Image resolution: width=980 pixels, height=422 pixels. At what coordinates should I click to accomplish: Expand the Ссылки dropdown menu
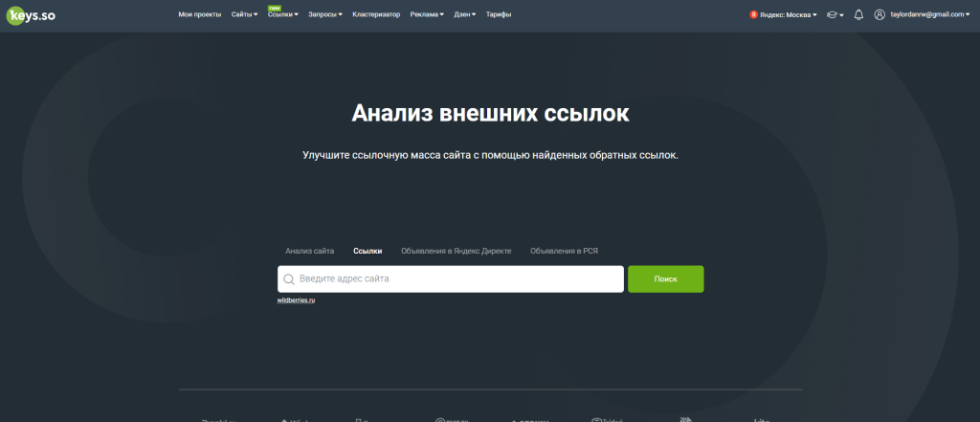pos(283,14)
